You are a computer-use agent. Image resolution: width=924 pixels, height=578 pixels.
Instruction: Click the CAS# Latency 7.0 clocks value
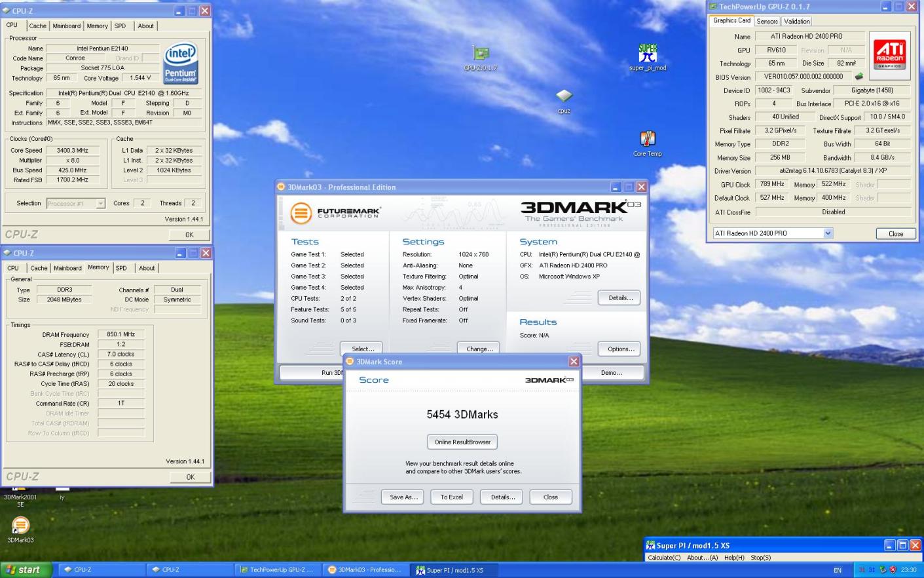click(121, 354)
